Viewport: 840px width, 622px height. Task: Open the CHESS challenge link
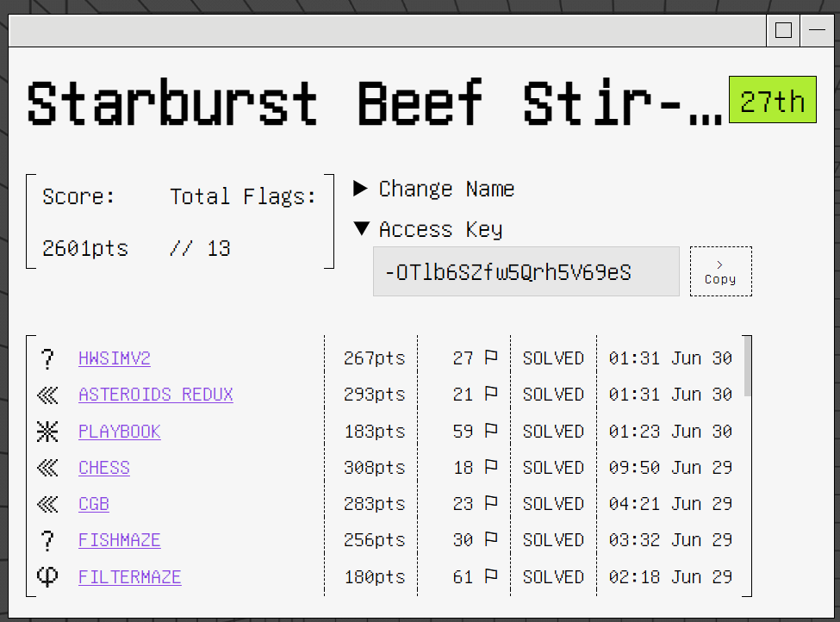click(104, 469)
